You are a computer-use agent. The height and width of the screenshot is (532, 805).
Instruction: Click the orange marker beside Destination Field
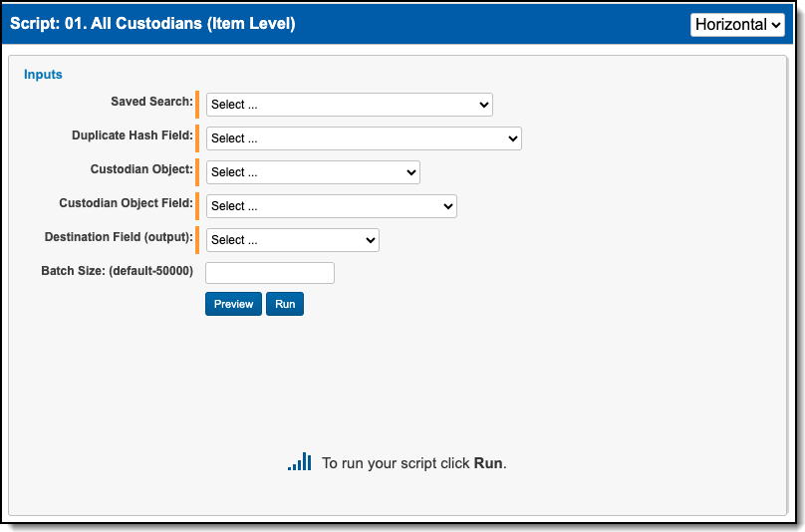(197, 240)
